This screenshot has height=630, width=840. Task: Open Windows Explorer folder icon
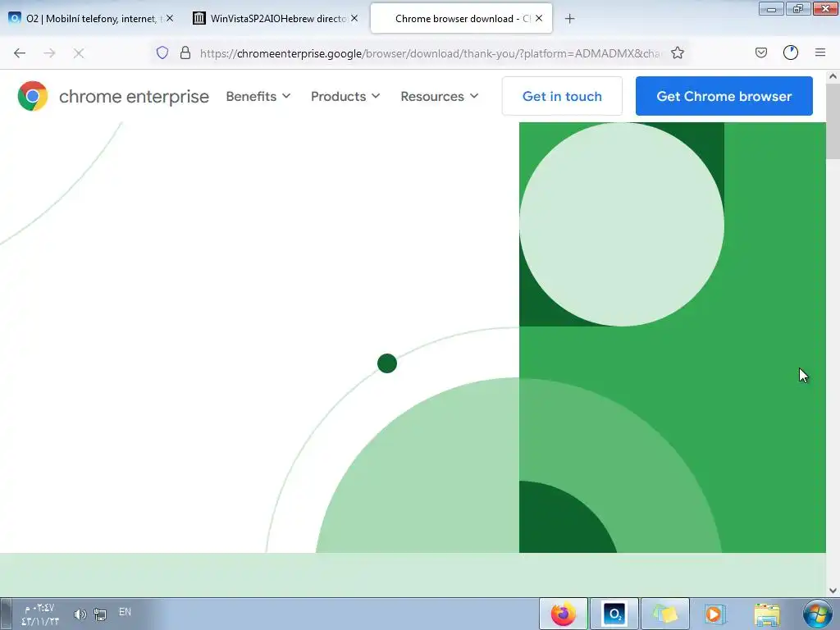tap(767, 614)
